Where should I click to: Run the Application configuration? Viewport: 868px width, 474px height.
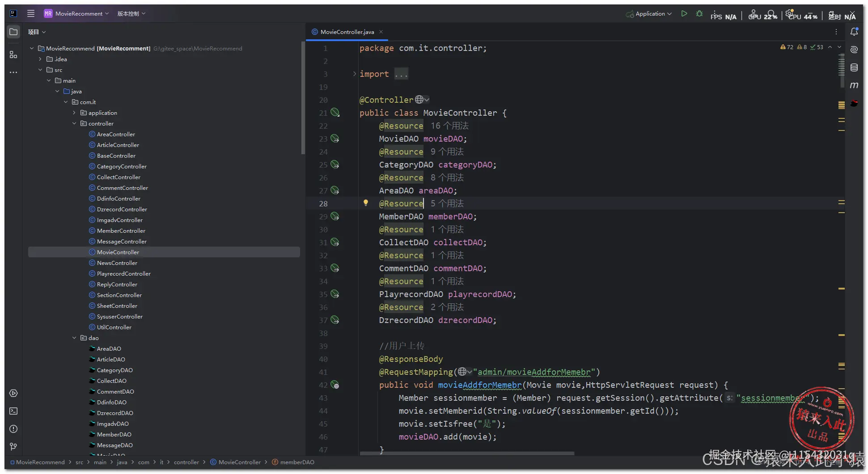[684, 14]
